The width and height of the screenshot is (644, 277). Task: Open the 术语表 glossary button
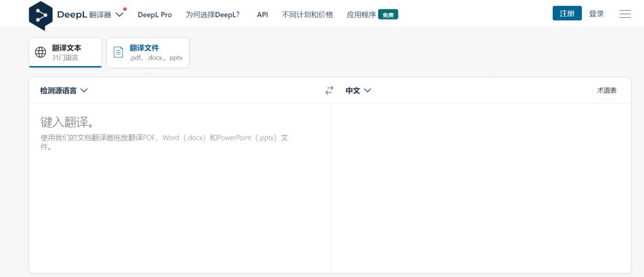click(x=606, y=91)
